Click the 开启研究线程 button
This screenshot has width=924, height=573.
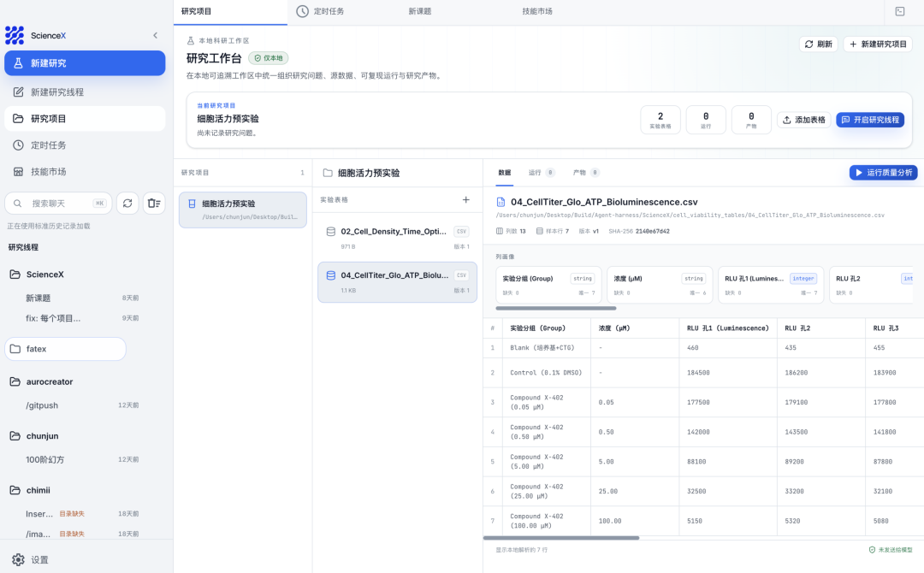(870, 120)
